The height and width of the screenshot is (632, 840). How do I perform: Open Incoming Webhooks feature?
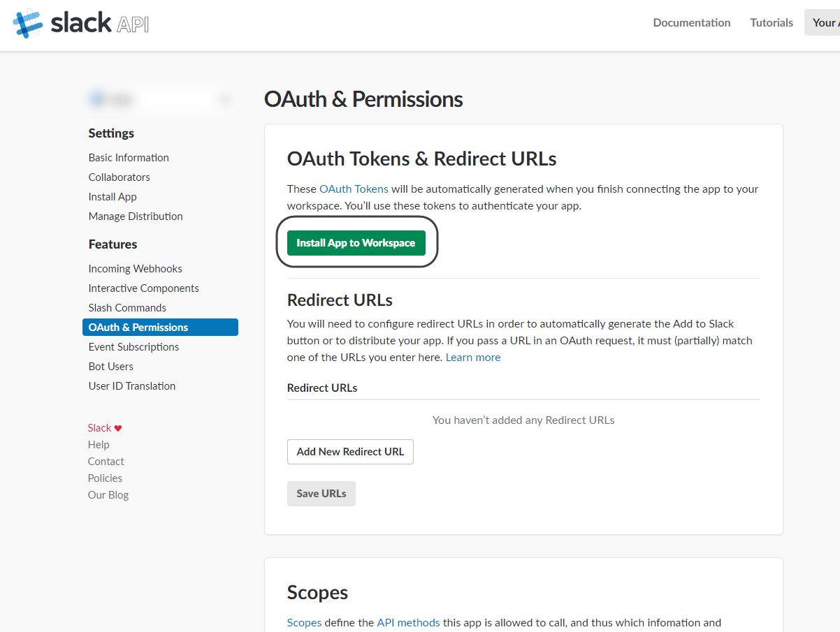point(136,269)
